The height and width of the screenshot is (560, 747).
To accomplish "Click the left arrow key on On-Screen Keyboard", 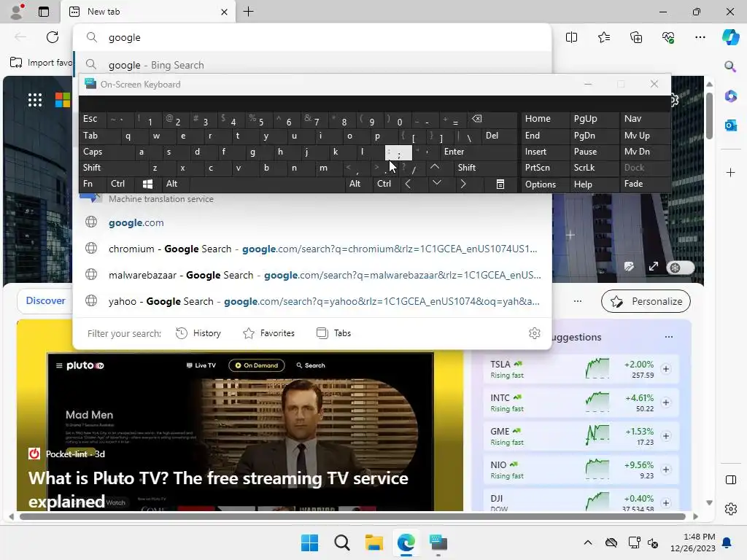I will click(407, 184).
